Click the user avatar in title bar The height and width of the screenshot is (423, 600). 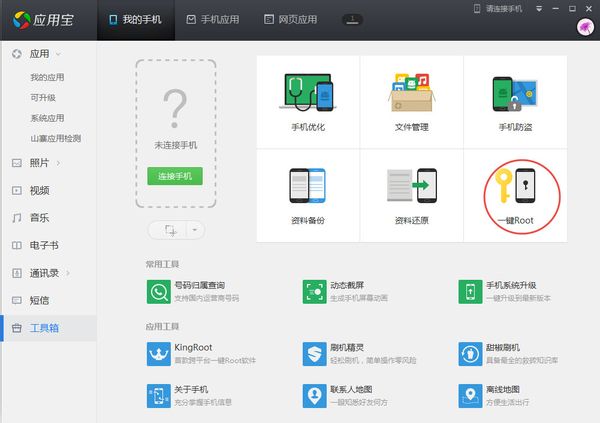pos(585,27)
